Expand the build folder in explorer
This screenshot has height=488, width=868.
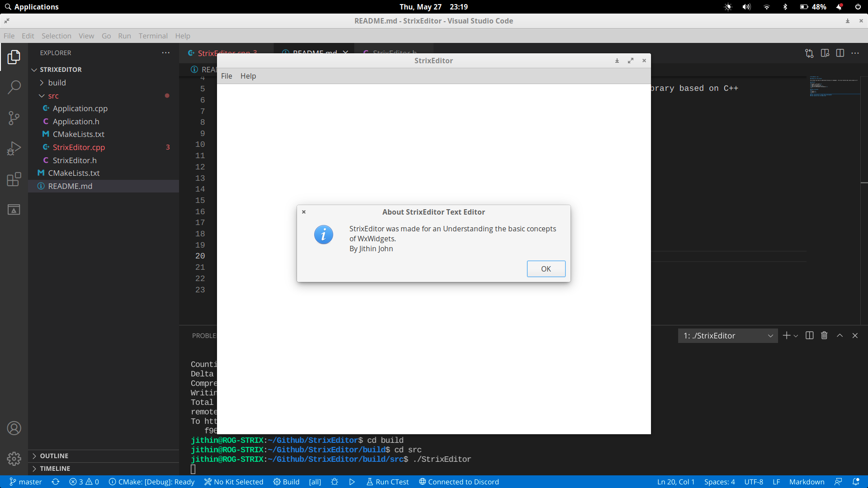pyautogui.click(x=57, y=83)
